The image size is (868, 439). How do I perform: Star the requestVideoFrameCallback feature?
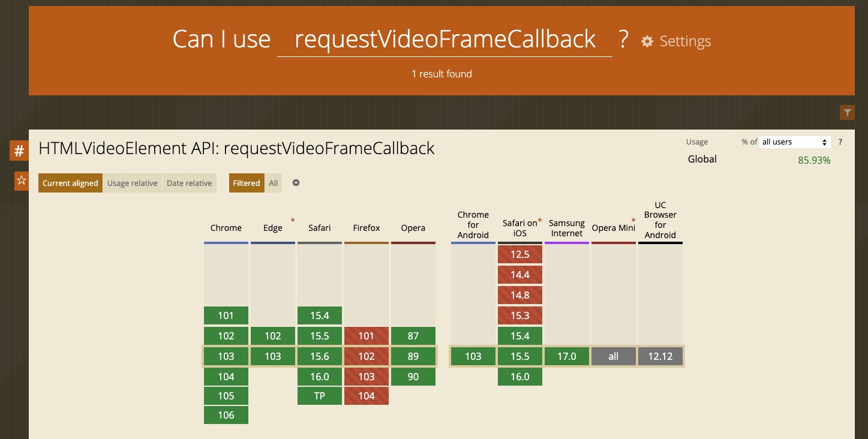pyautogui.click(x=22, y=181)
